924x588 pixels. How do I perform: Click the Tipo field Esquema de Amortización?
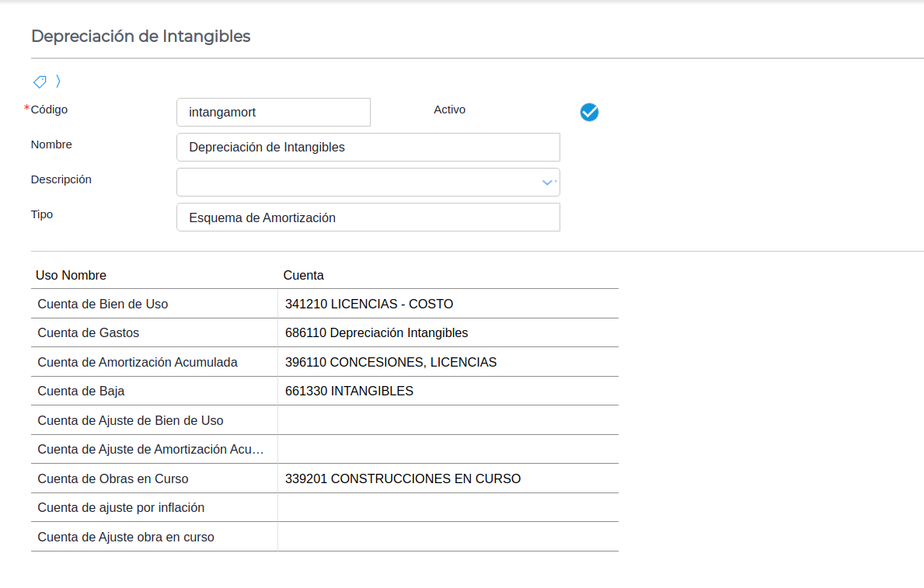click(368, 217)
